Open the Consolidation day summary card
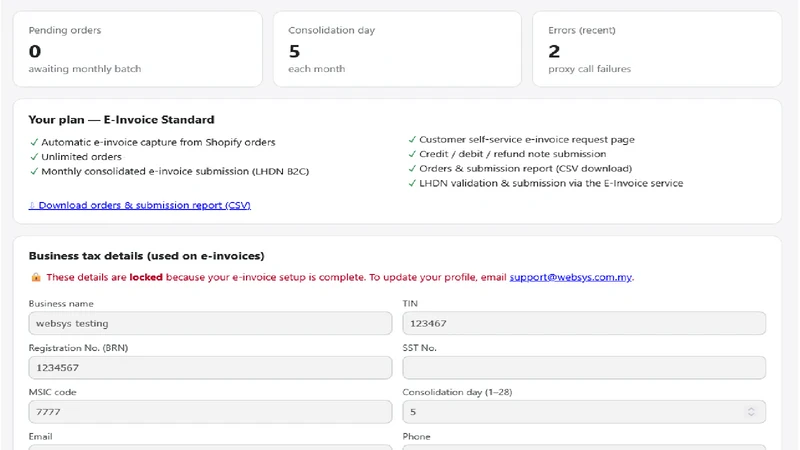Viewport: 800px width, 450px height. [x=397, y=49]
